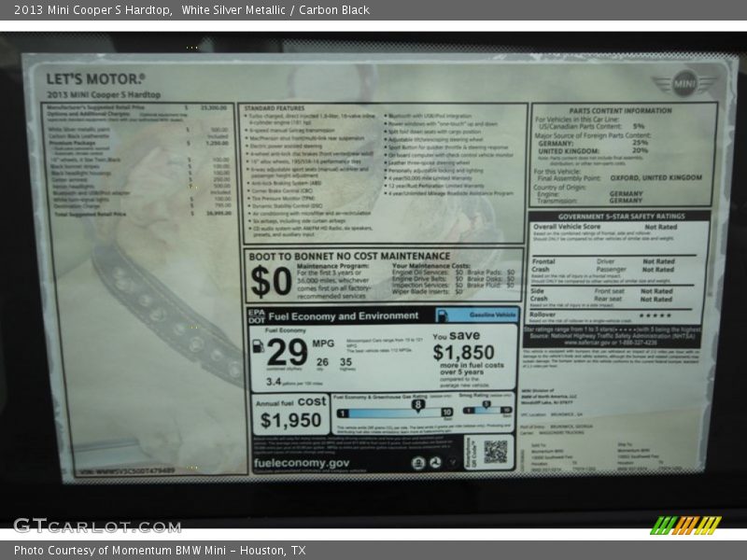Image resolution: width=747 pixels, height=560 pixels.
Task: Click 'PARTS CONTENT INFORMATION' heading
Action: pyautogui.click(x=620, y=110)
